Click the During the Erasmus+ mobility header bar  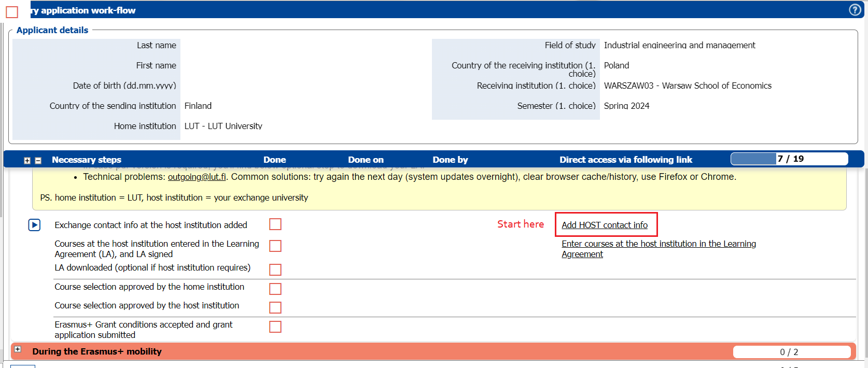(x=363, y=351)
